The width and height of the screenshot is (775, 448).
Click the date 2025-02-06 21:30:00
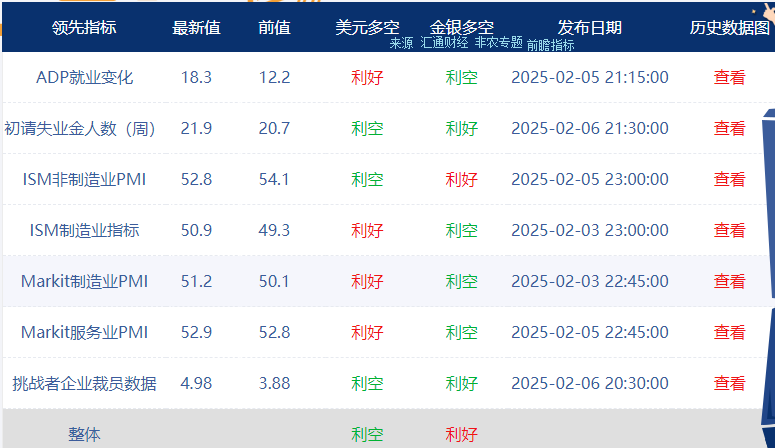pyautogui.click(x=590, y=129)
